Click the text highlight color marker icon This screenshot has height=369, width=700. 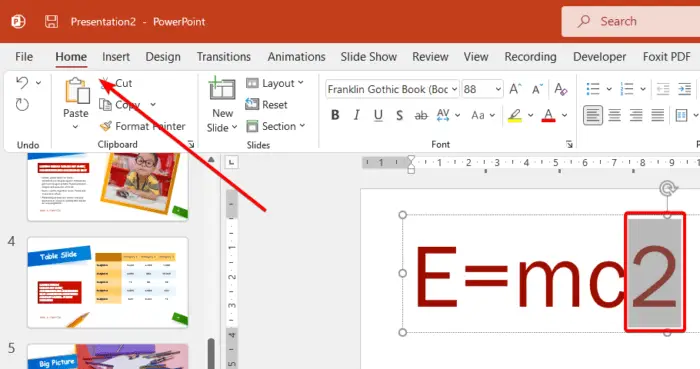pos(515,116)
